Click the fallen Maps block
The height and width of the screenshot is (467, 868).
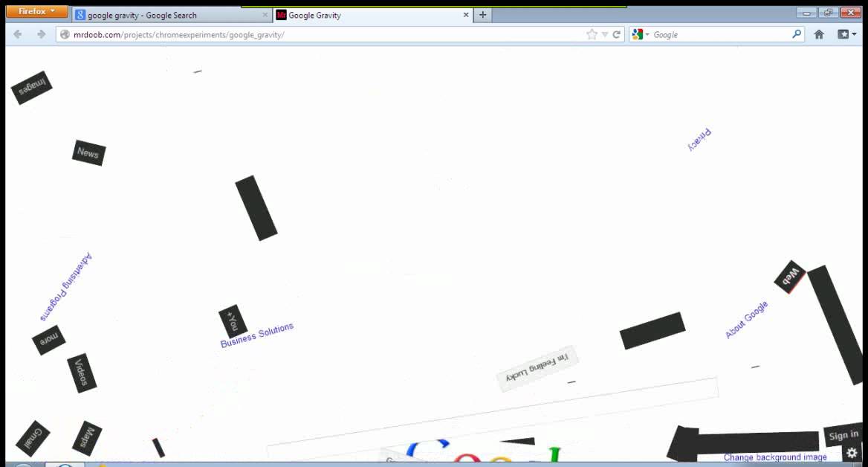click(x=87, y=438)
